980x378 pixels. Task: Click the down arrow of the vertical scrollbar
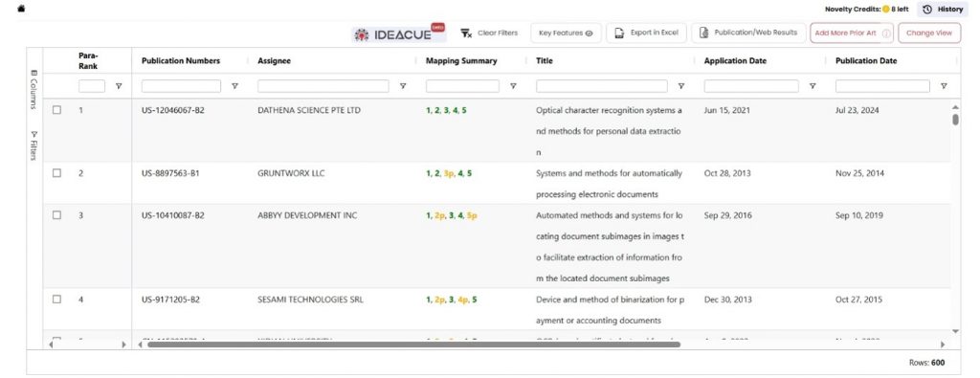(955, 331)
